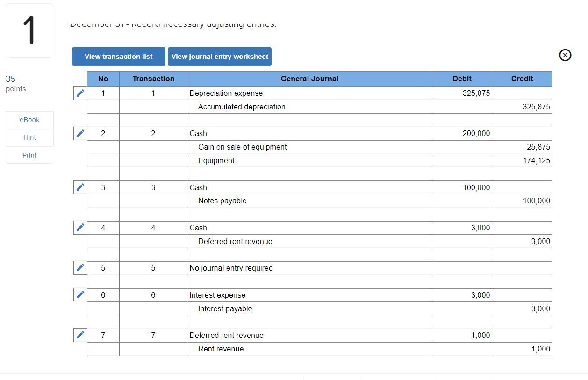This screenshot has width=588, height=380.
Task: Select the No journal entry required cell
Action: (309, 268)
